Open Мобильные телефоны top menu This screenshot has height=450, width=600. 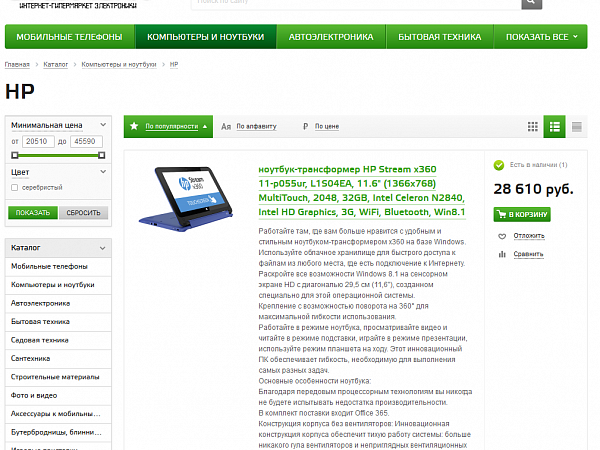click(70, 37)
